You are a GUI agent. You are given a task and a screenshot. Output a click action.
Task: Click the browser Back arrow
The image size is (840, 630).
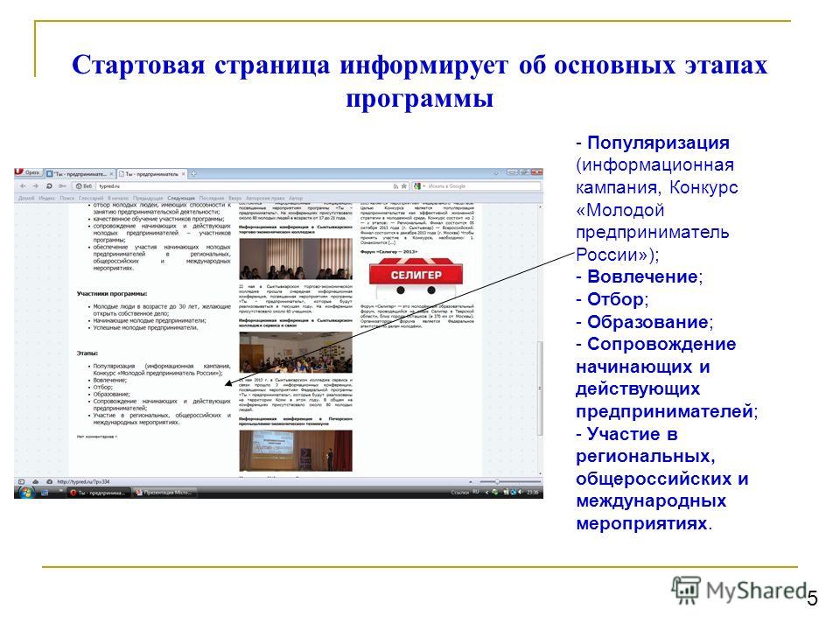click(x=23, y=186)
